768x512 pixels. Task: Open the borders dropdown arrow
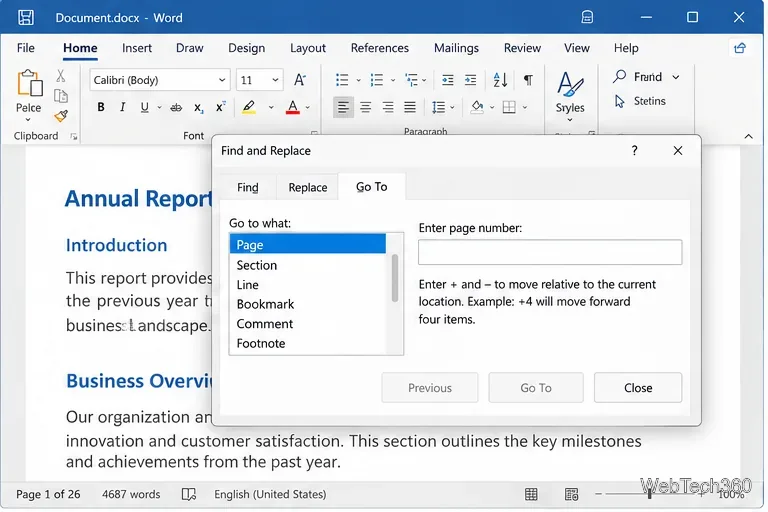click(x=525, y=107)
